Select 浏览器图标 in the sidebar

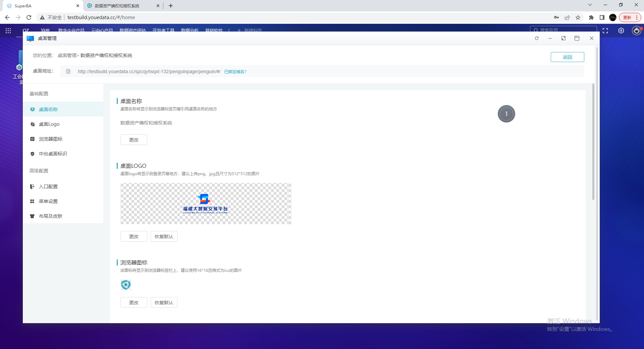[63, 139]
